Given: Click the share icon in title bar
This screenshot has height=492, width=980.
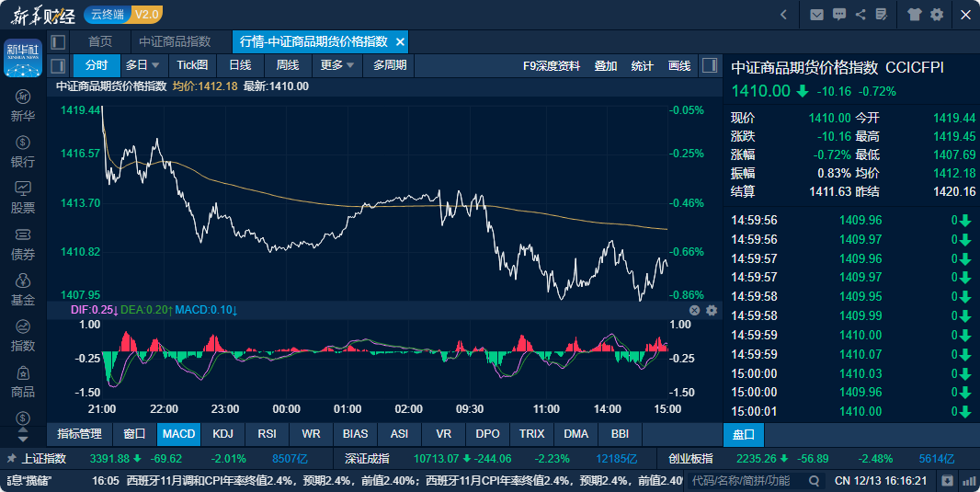Looking at the screenshot, I should coord(860,14).
